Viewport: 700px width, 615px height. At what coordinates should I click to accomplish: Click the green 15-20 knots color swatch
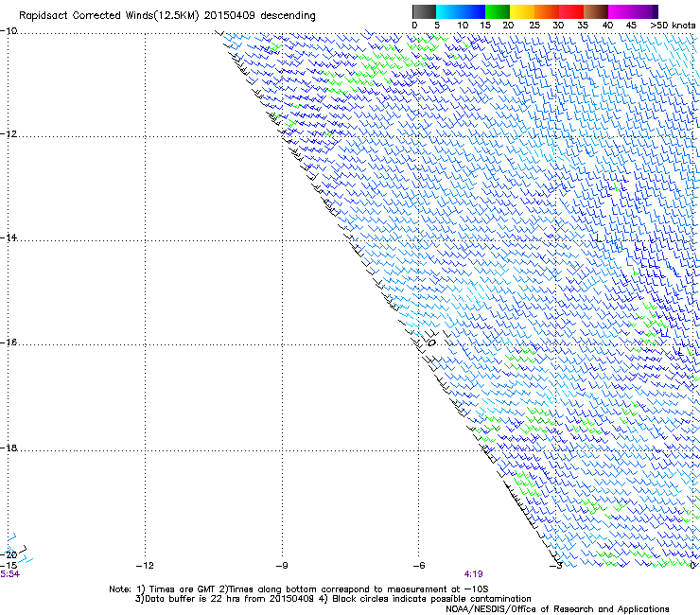coord(498,11)
